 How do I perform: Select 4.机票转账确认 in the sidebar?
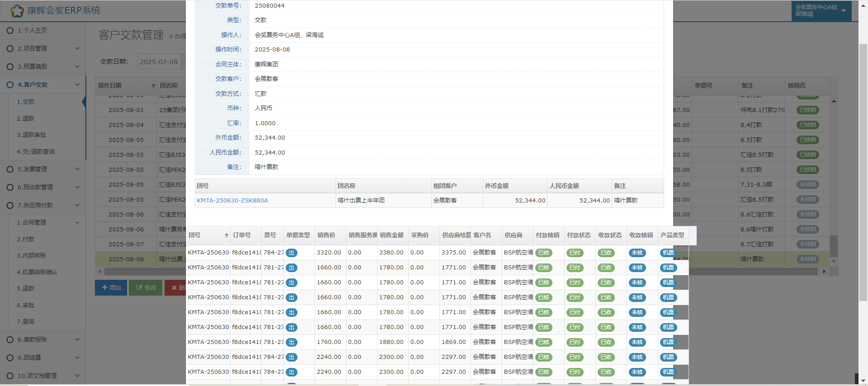[x=37, y=272]
